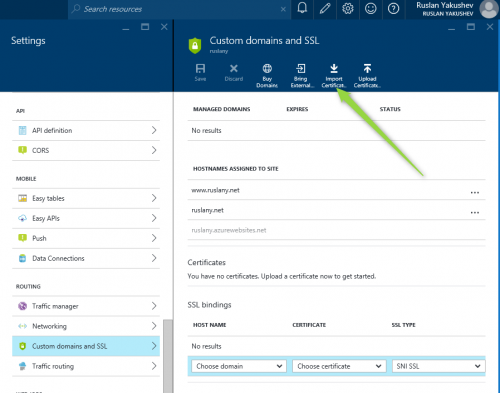This screenshot has width=500, height=393.
Task: Click the pencil edit dashboard icon
Action: tap(325, 8)
